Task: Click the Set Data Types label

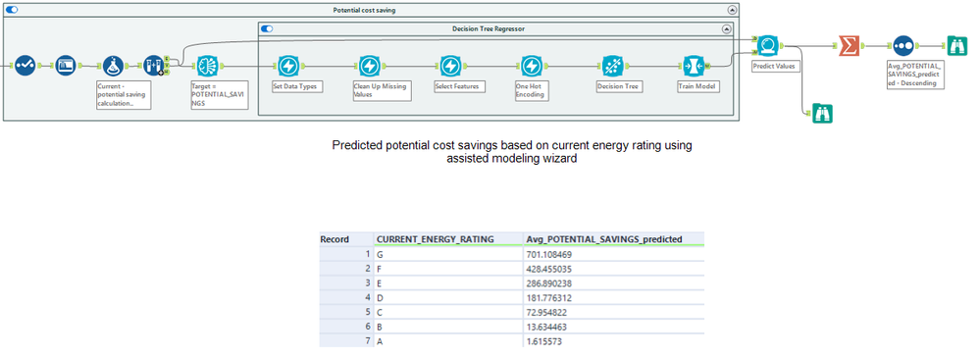Action: [x=297, y=86]
